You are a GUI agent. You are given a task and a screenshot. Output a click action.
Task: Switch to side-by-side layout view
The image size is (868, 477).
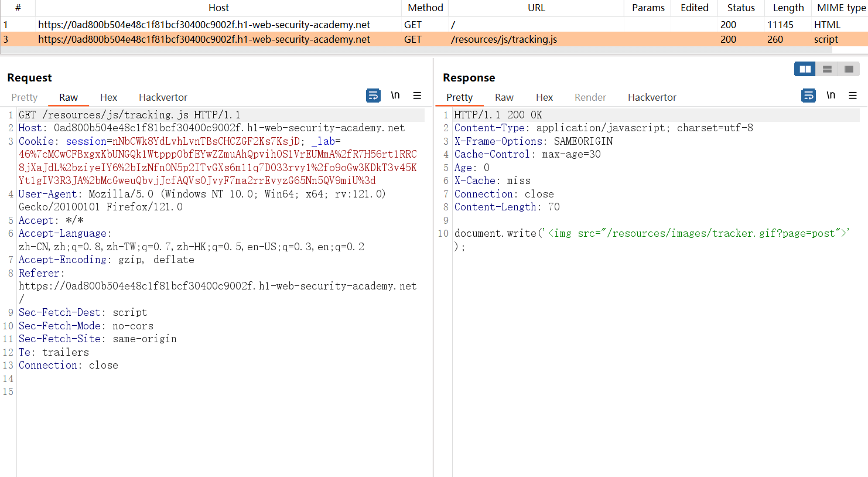[805, 69]
